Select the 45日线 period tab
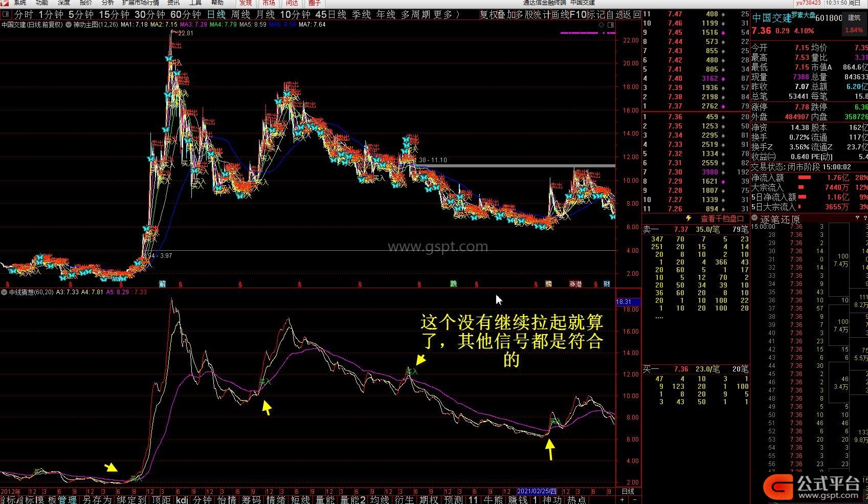868x504 pixels. (331, 15)
